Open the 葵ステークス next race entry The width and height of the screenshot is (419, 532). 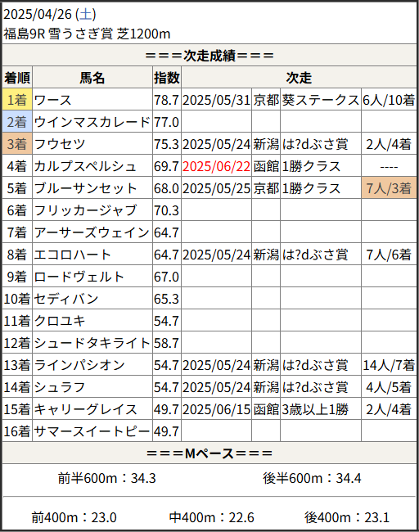click(320, 100)
